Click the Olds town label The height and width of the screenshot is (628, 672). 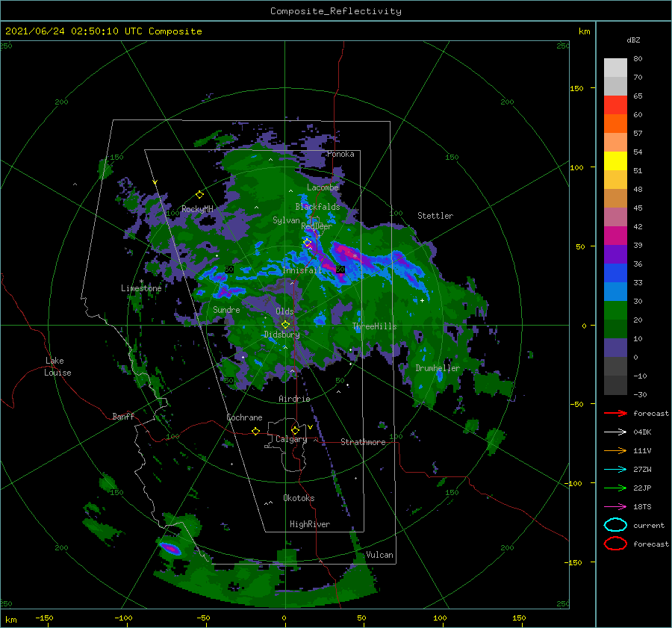tap(284, 311)
